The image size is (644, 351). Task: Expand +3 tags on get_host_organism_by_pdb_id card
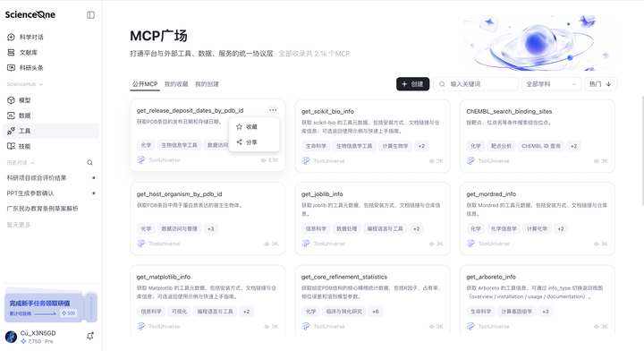[x=211, y=228]
